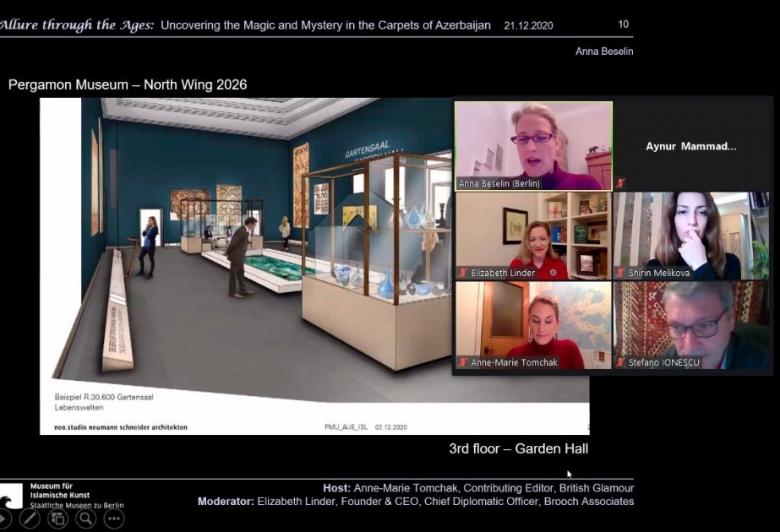Activate the magnifier zoom tool

[x=85, y=519]
